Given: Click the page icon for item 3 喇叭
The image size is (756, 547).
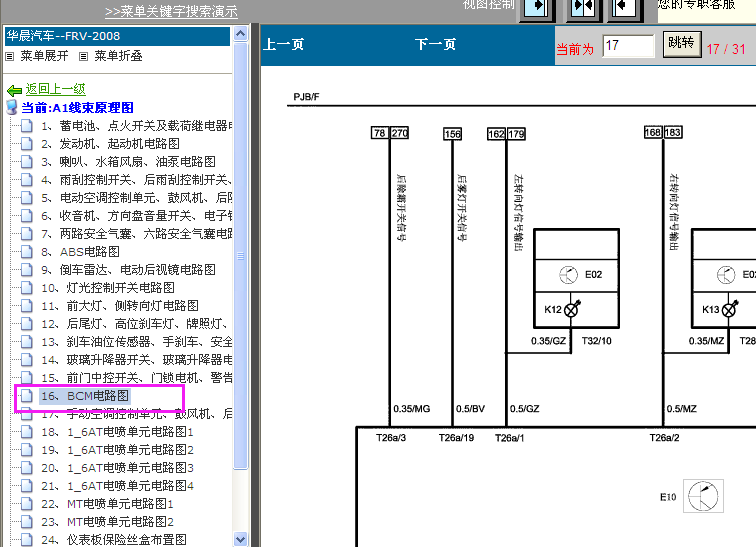Looking at the screenshot, I should click(27, 162).
